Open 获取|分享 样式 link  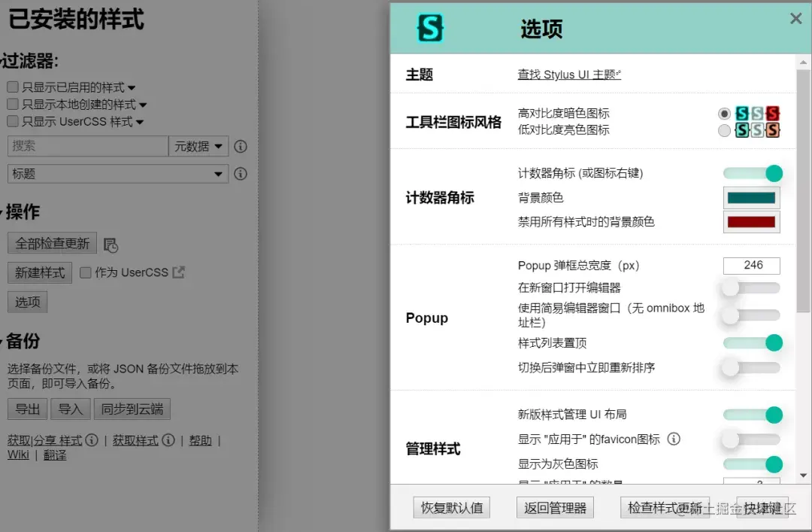click(x=44, y=440)
